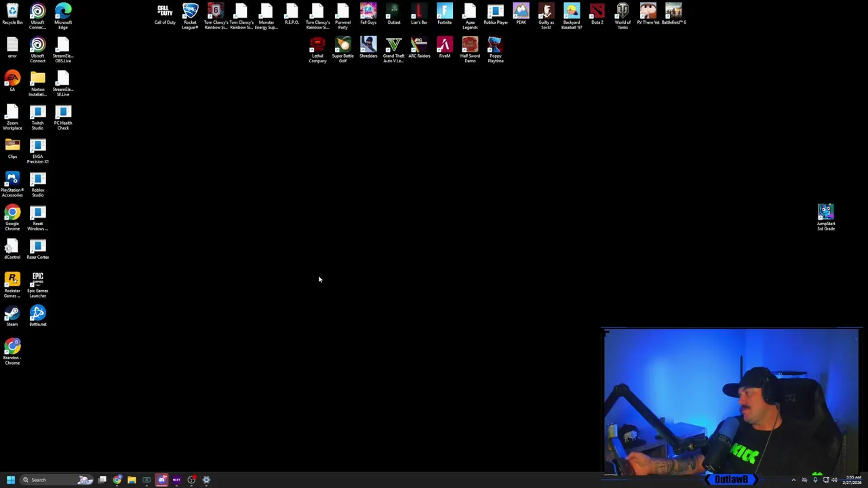Open PC Health Check shortcut
This screenshot has height=488, width=868.
[x=63, y=117]
